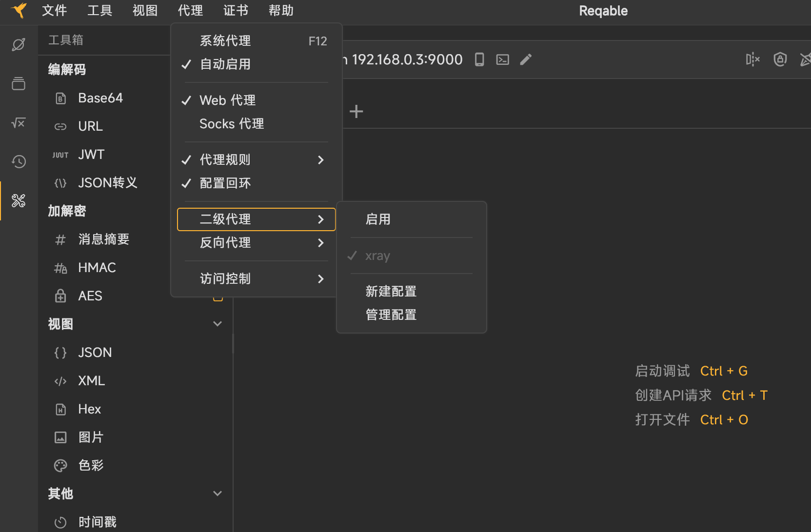Screen dimensions: 811x532
Task: Click 打开文件 shortcut link
Action: [662, 419]
